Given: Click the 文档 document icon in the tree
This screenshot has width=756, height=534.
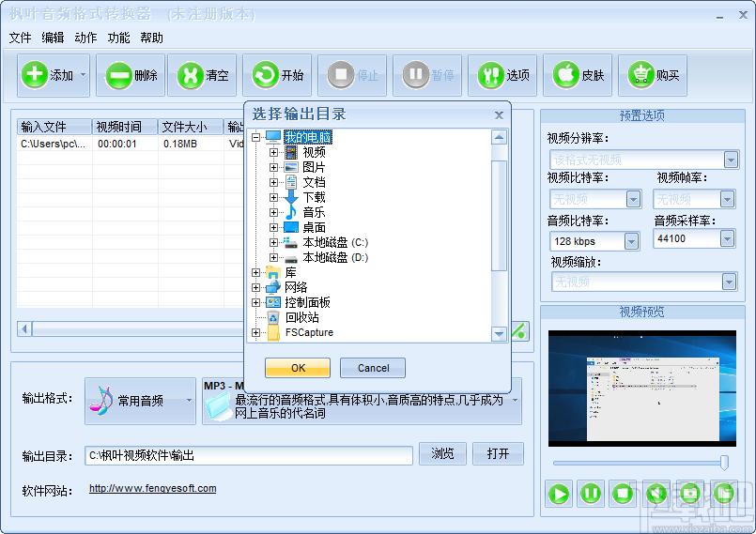Looking at the screenshot, I should 291,182.
